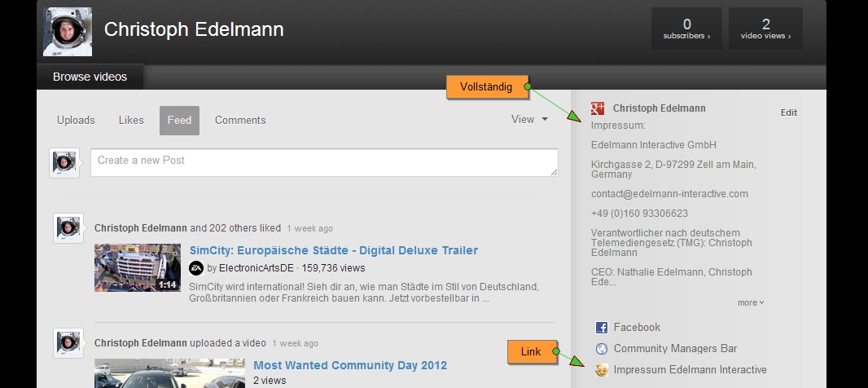Open the Most Wanted Community Day thumbnail
Viewport: 868px width, 388px height.
(x=169, y=373)
